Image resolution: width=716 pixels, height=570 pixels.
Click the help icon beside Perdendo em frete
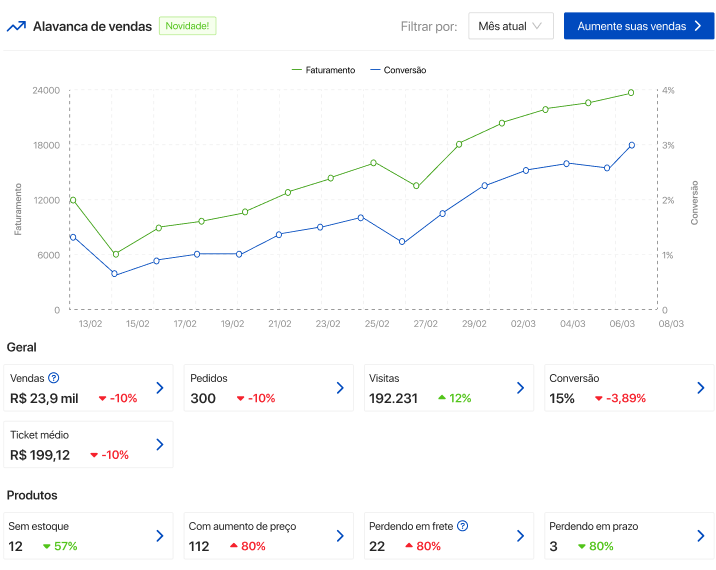(x=463, y=526)
